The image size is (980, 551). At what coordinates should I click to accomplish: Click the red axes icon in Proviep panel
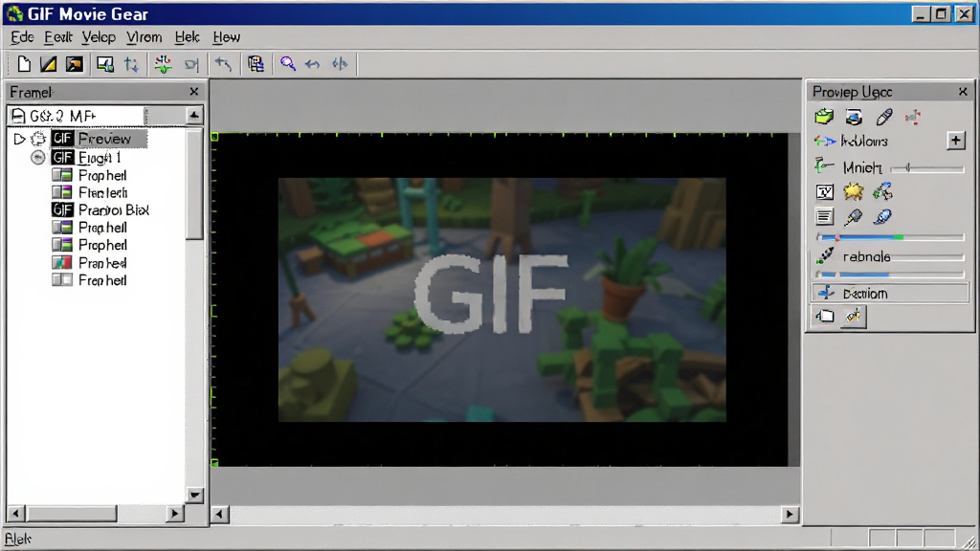(913, 117)
